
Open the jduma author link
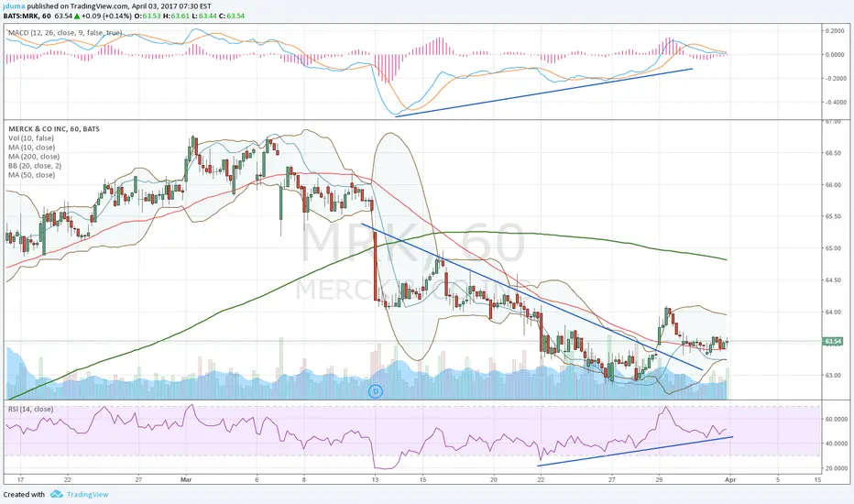tap(14, 6)
